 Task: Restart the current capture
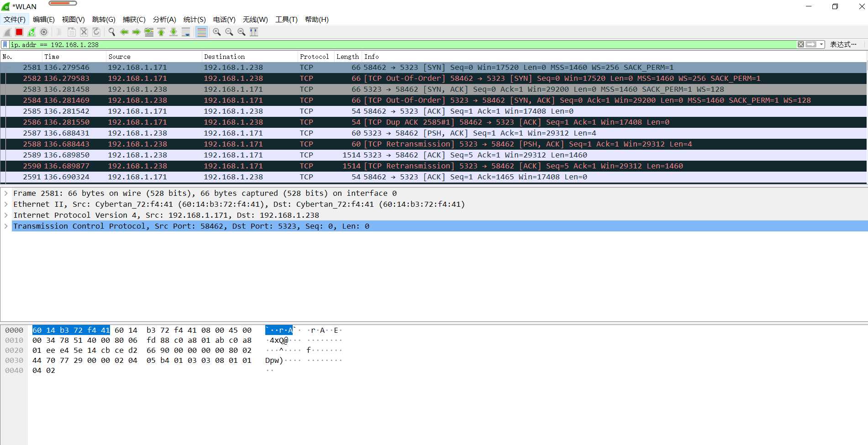(32, 32)
